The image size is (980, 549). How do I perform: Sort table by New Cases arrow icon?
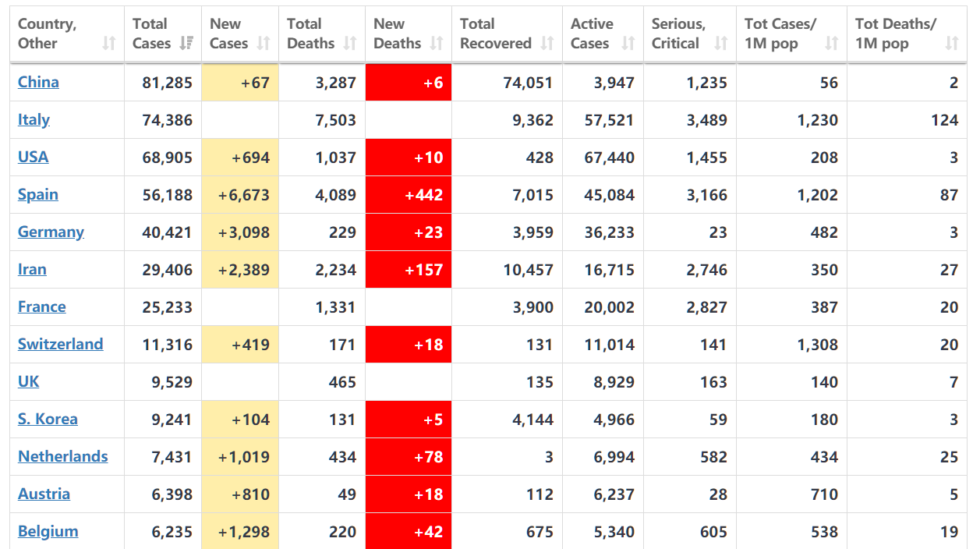click(x=264, y=44)
